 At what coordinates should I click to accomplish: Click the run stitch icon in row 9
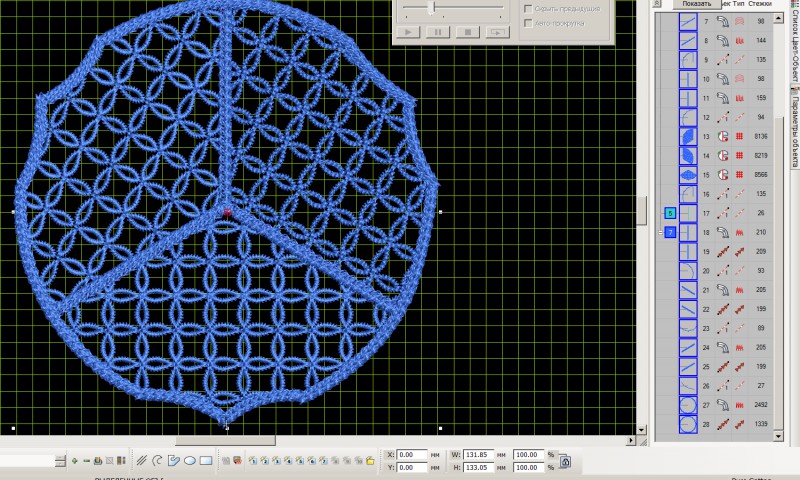click(722, 60)
